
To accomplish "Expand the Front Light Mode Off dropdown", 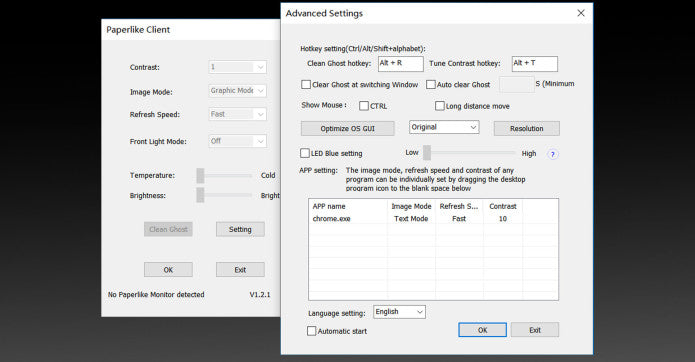I will pyautogui.click(x=238, y=141).
